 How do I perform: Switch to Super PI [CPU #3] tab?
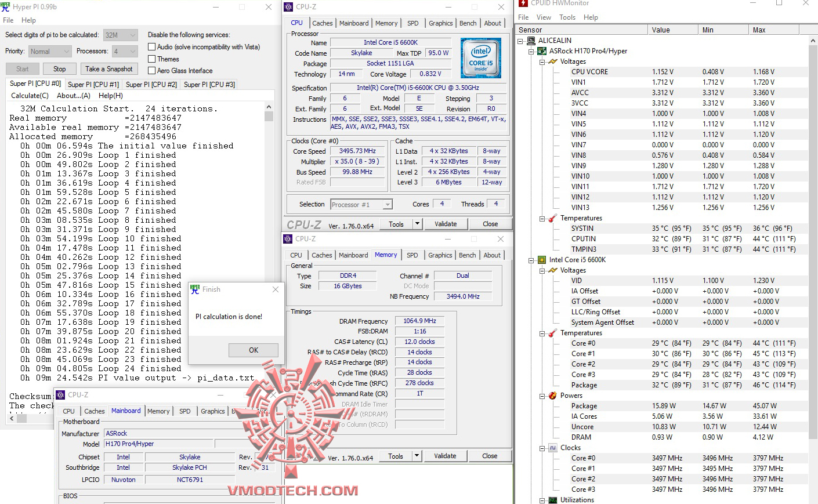pos(209,85)
